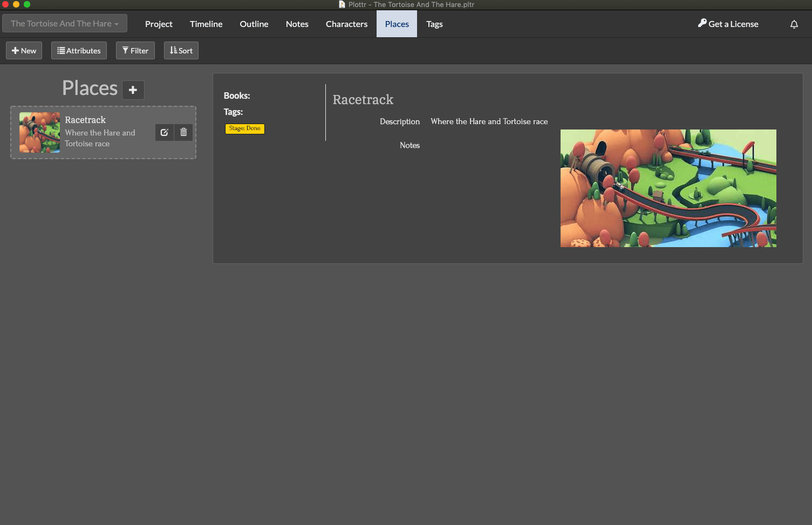Add a place with plus icon beside Places heading
812x525 pixels.
133,90
